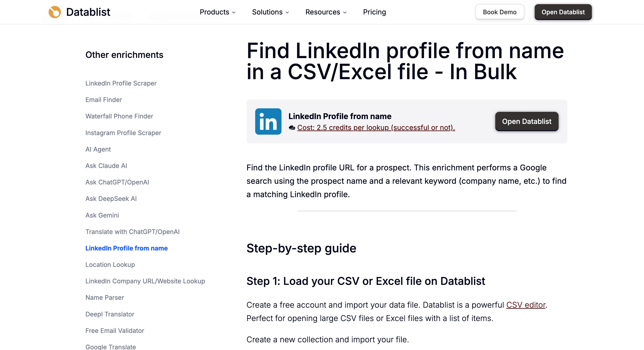This screenshot has height=350, width=644.
Task: Click the Book Demo button
Action: 499,12
